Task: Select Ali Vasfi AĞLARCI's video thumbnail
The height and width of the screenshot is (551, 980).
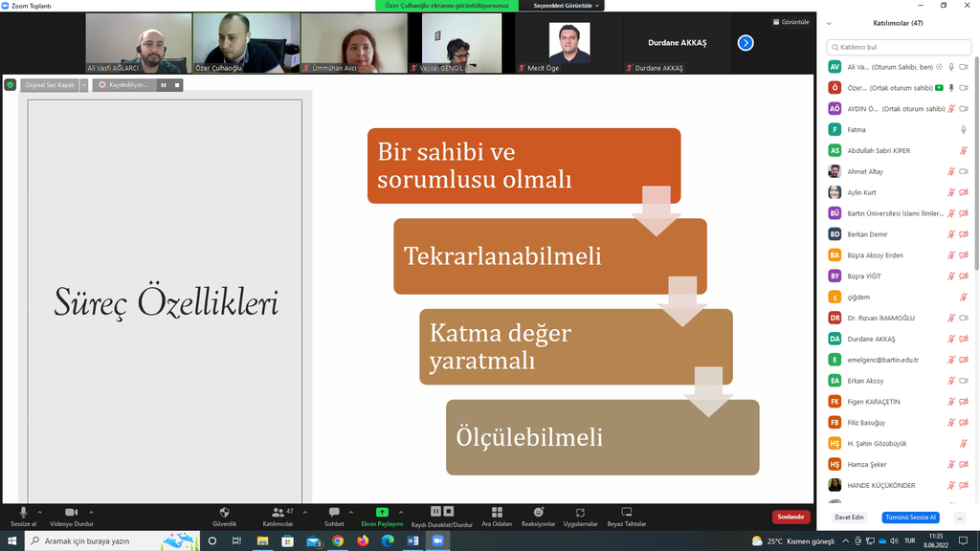Action: coord(139,43)
